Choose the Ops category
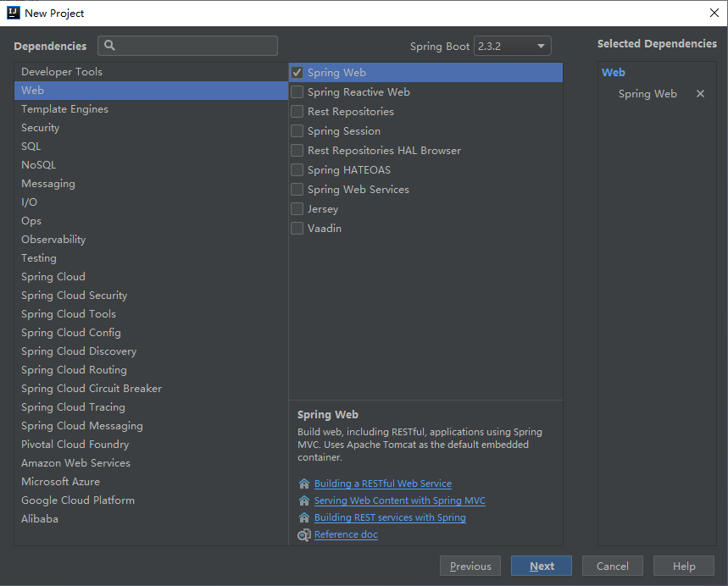Viewport: 728px width, 586px height. tap(152, 221)
